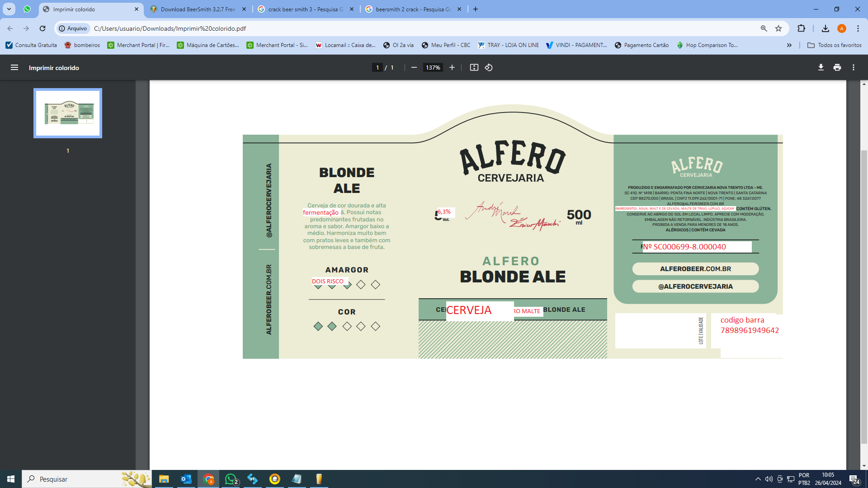Open Chrome extensions puzzle icon
This screenshot has width=868, height=488.
[x=801, y=28]
